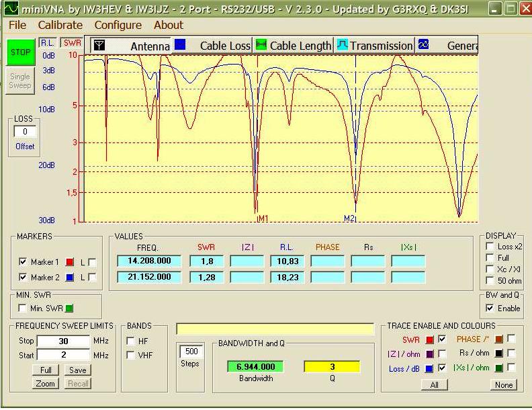Click the Antenna tab icon
The width and height of the screenshot is (532, 410).
[99, 45]
